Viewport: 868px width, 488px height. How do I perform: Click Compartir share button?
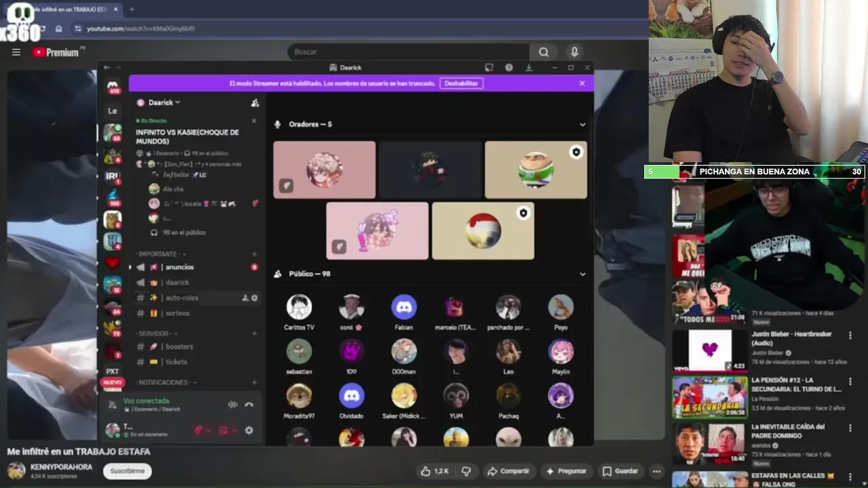[x=509, y=471]
